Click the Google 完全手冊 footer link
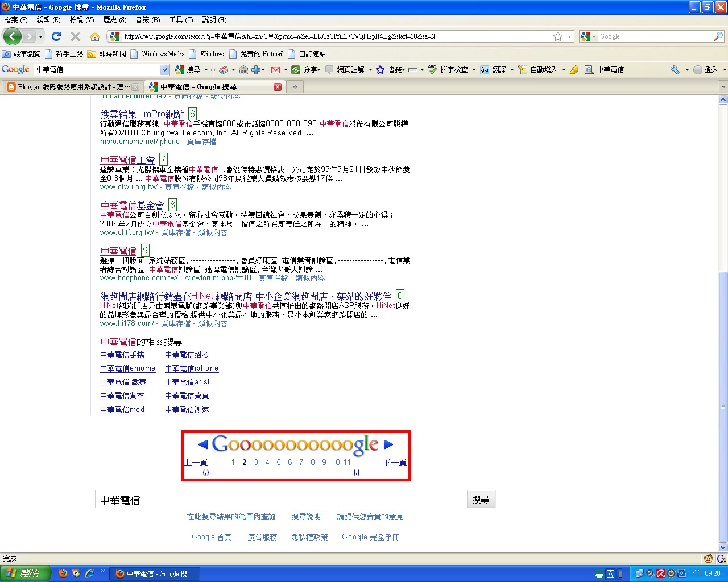This screenshot has height=582, width=728. (370, 537)
